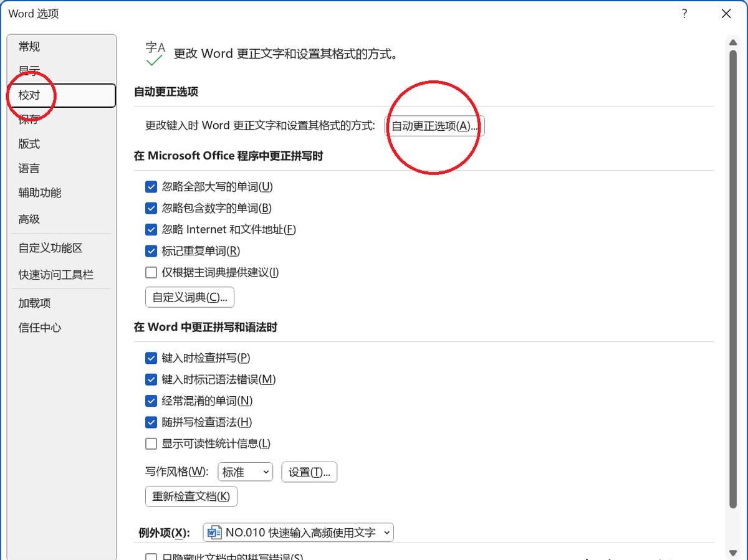
Task: Toggle 键入时检查拼写(P) checkbox
Action: pos(151,358)
